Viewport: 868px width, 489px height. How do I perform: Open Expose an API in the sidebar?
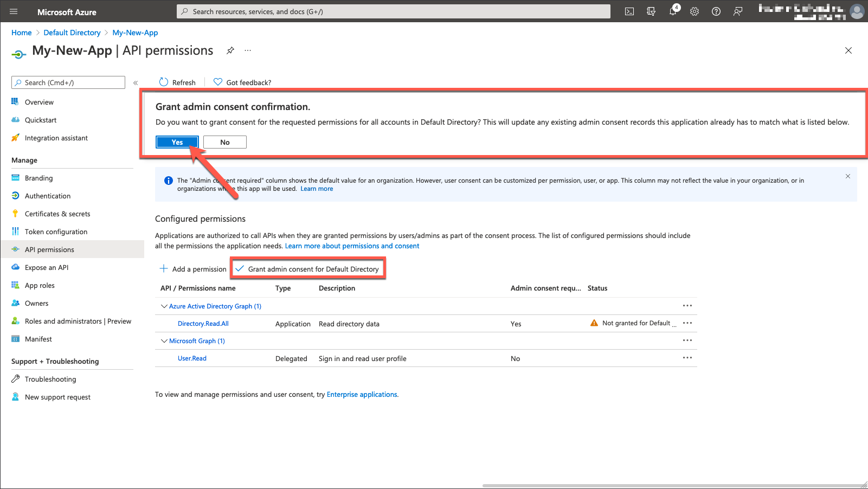click(47, 267)
